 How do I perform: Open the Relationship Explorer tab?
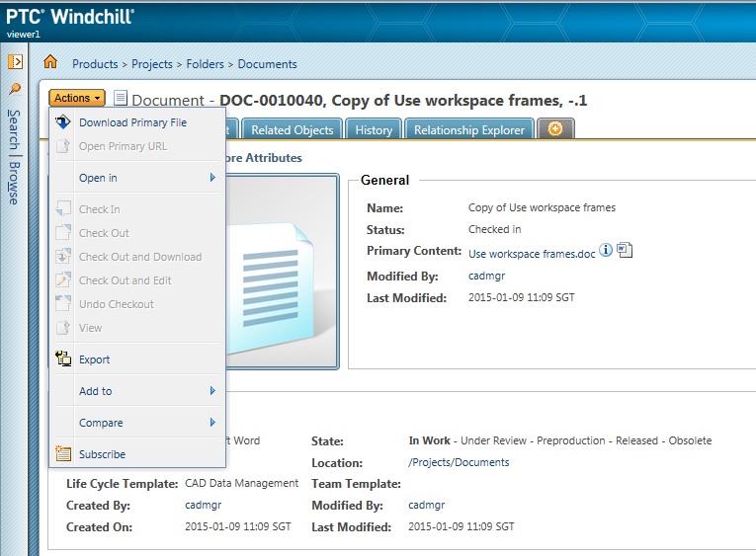tap(469, 129)
